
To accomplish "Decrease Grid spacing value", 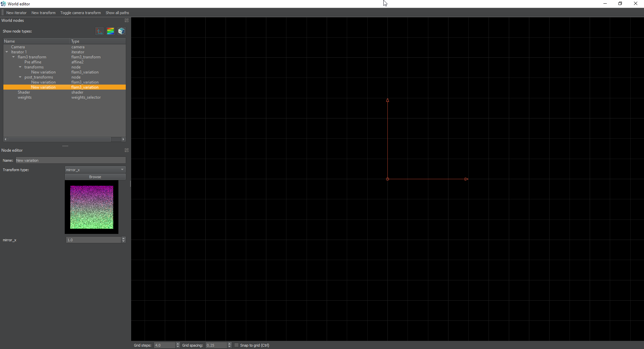I will point(229,347).
